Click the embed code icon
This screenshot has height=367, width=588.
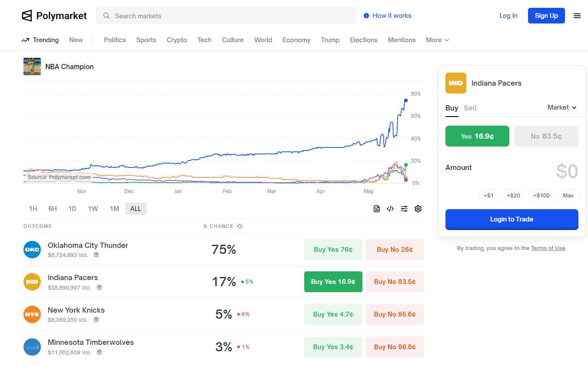click(x=390, y=209)
